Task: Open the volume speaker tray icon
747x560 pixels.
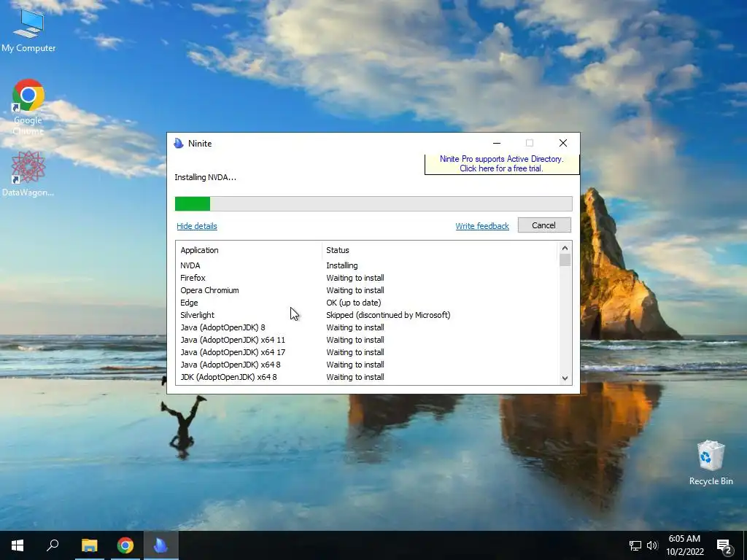Action: tap(652, 545)
